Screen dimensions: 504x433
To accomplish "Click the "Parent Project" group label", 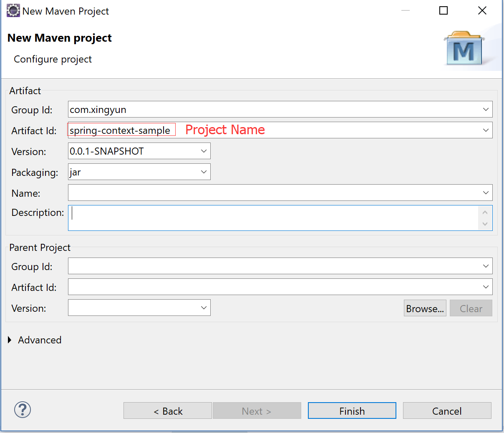I will point(40,248).
